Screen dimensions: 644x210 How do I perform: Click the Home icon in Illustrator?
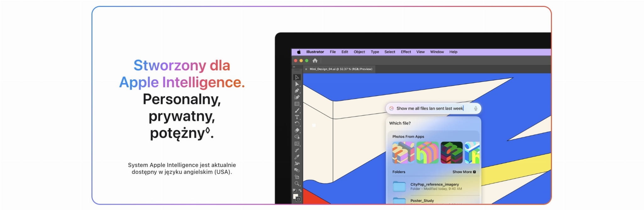point(315,61)
